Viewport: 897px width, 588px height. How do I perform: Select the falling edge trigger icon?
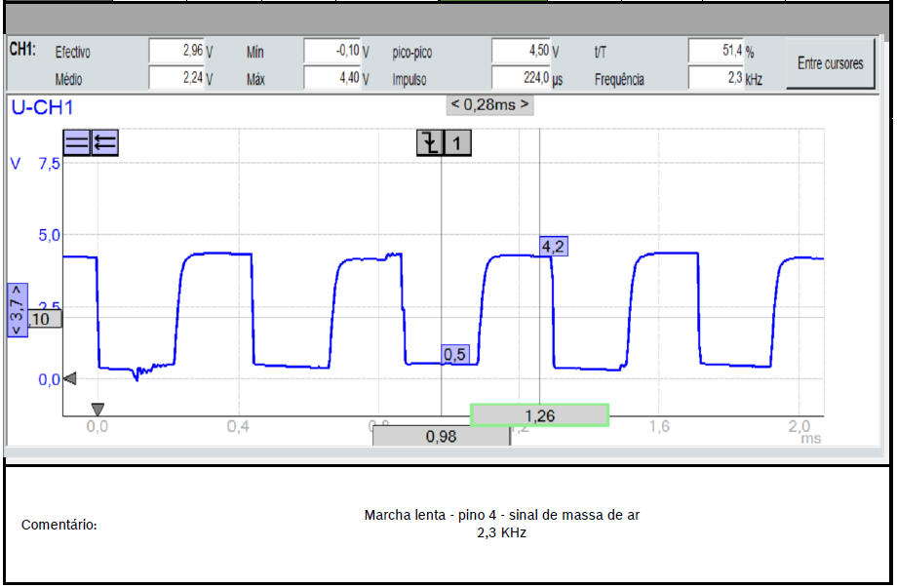tap(429, 143)
